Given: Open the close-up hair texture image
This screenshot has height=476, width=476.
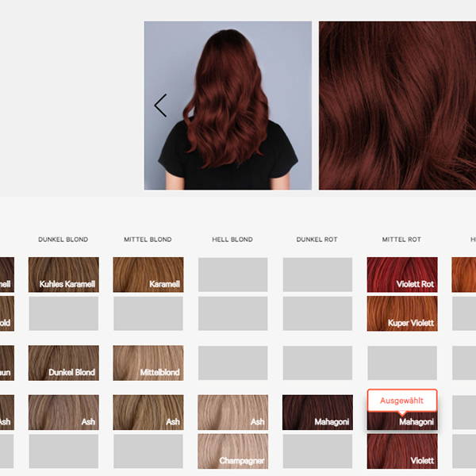Looking at the screenshot, I should click(397, 106).
